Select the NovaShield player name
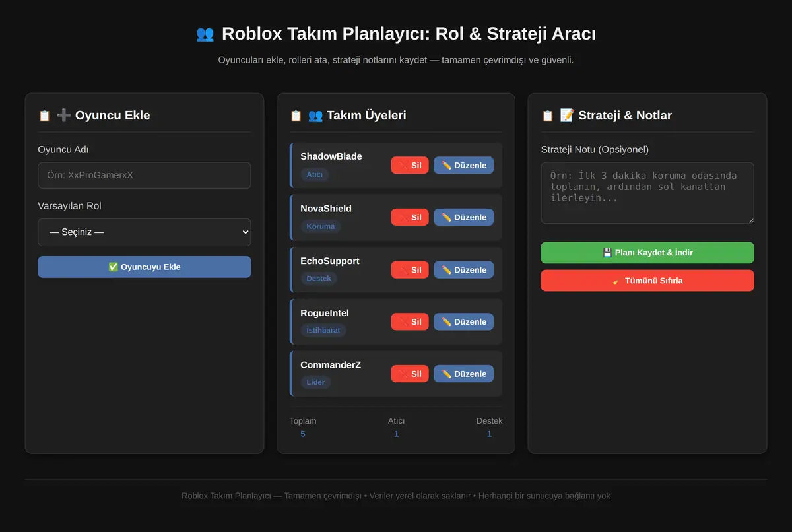This screenshot has height=532, width=792. pos(326,209)
